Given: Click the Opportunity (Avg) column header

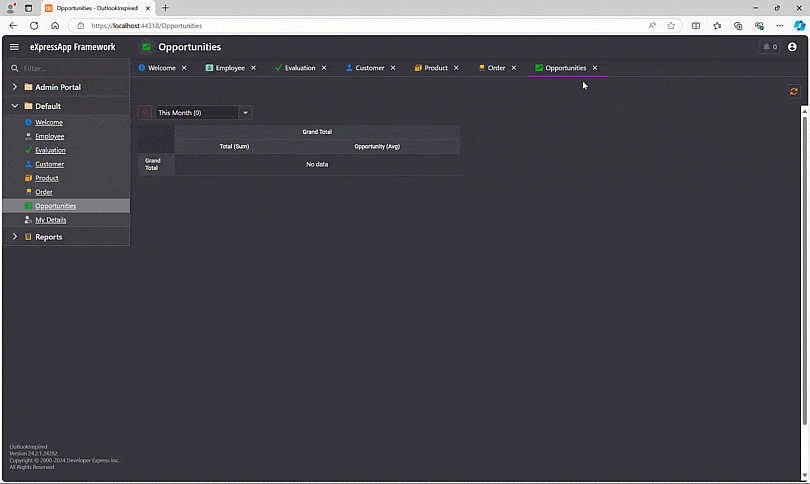Looking at the screenshot, I should click(377, 147).
